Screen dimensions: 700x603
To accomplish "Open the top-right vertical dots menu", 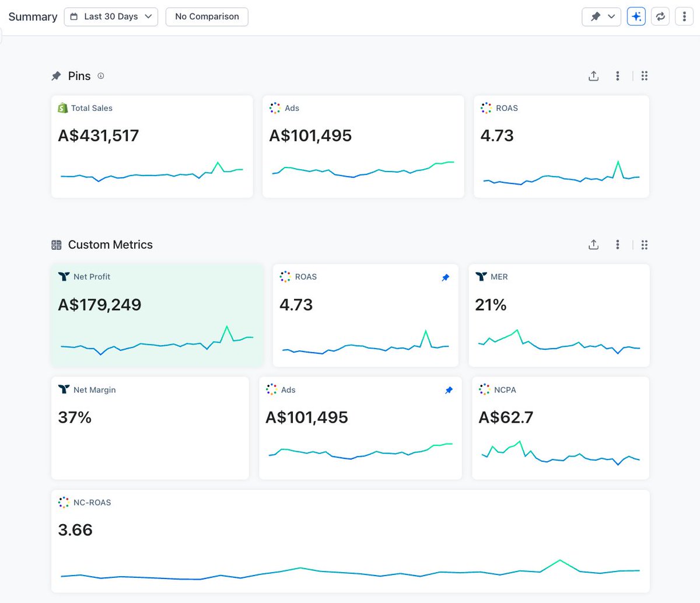I will [684, 16].
